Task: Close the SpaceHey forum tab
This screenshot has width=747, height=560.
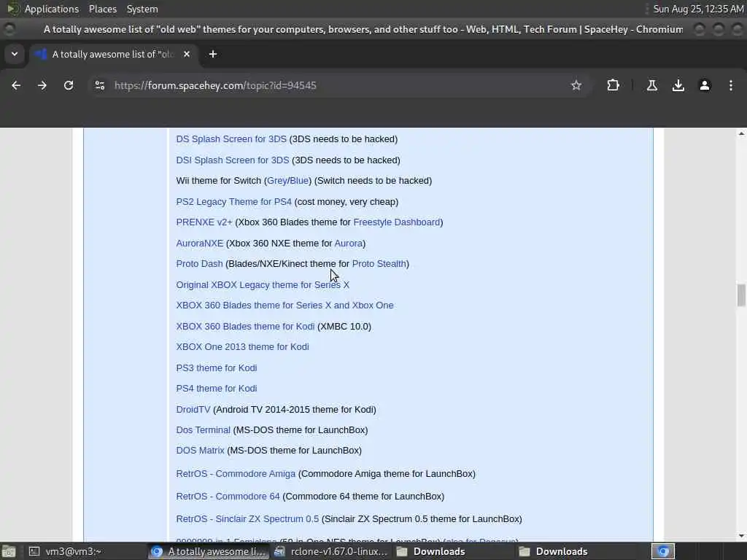Action: pyautogui.click(x=187, y=54)
